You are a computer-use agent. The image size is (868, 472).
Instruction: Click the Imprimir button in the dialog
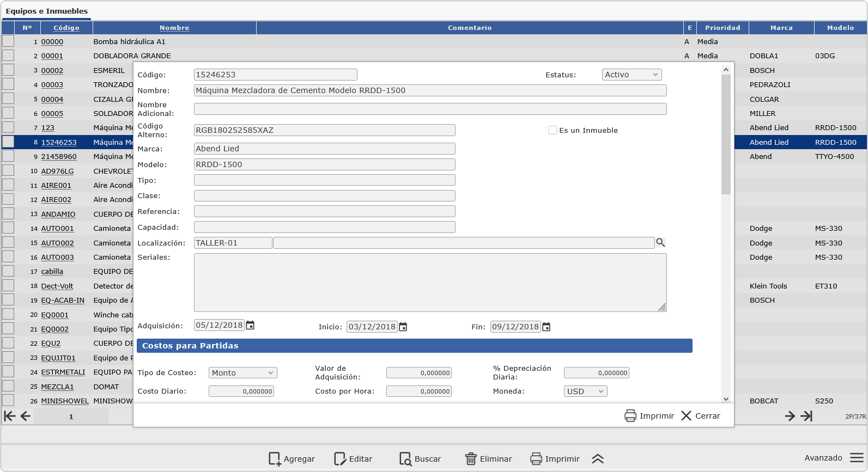coord(650,416)
